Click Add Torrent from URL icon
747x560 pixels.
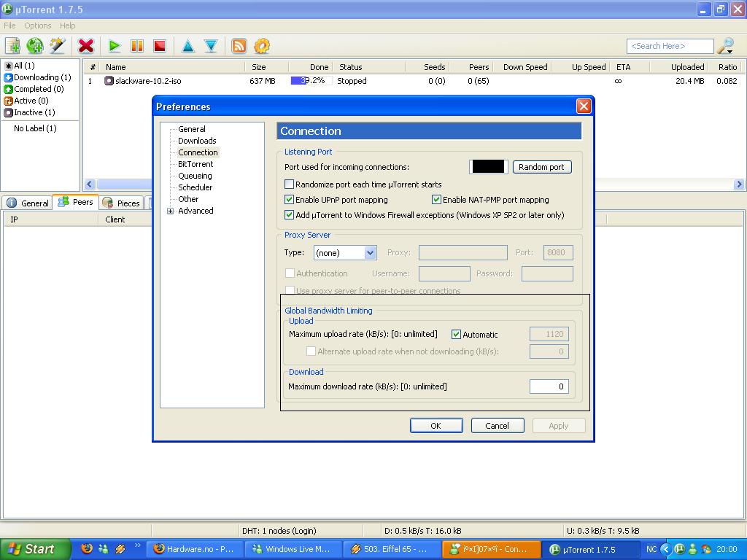[x=35, y=46]
